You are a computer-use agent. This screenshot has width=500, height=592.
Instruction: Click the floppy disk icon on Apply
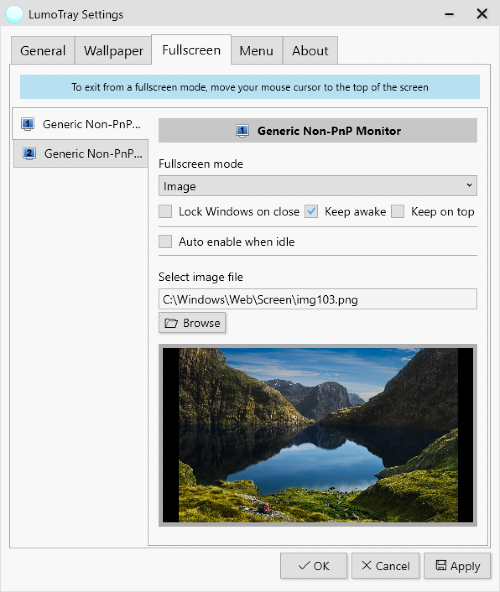pos(441,565)
